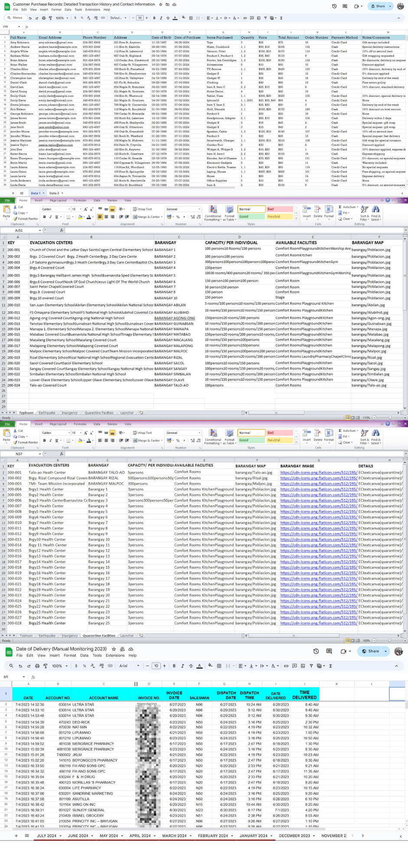Click print icon in Customer Purchase Records toolbar
Viewport: 408px width, 868px height.
pos(44,18)
